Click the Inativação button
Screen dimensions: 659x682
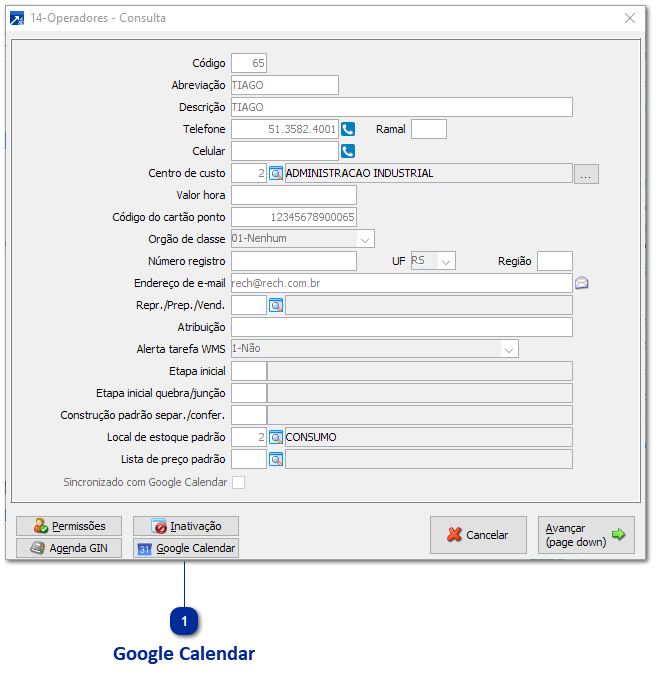tap(186, 526)
